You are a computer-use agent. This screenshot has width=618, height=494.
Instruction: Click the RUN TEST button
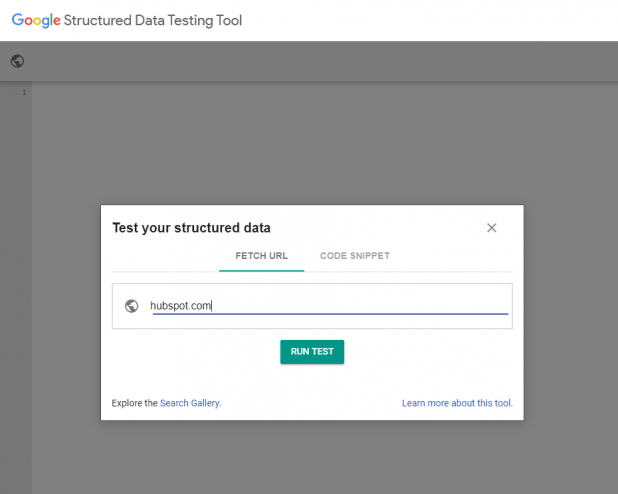312,352
